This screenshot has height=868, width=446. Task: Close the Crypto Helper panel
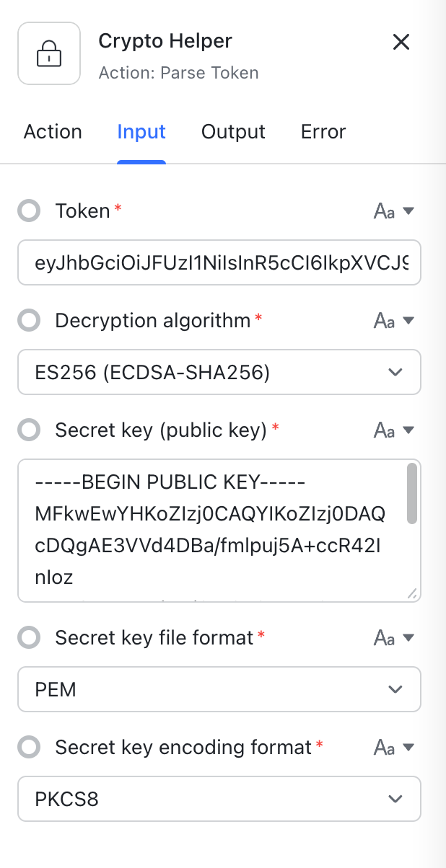coord(401,42)
